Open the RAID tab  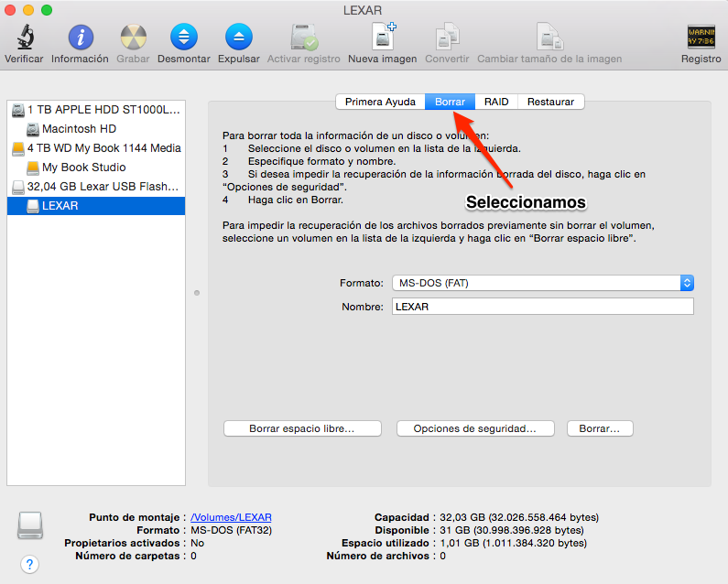coord(496,102)
